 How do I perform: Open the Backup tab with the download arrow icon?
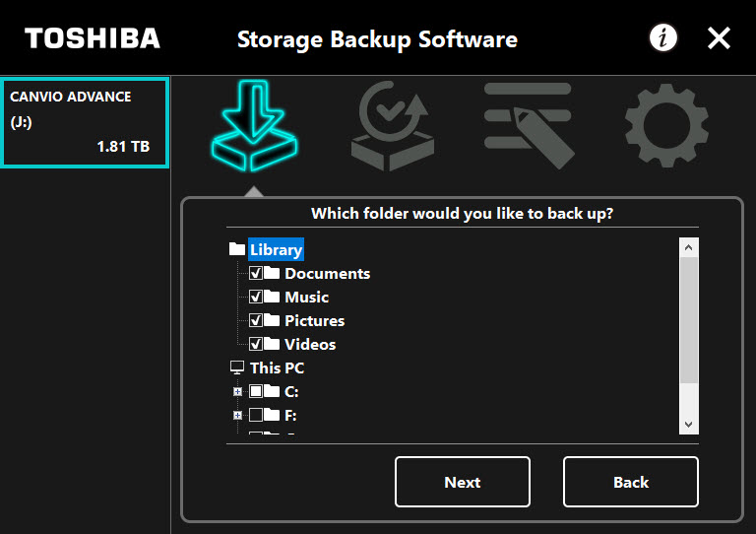point(254,125)
